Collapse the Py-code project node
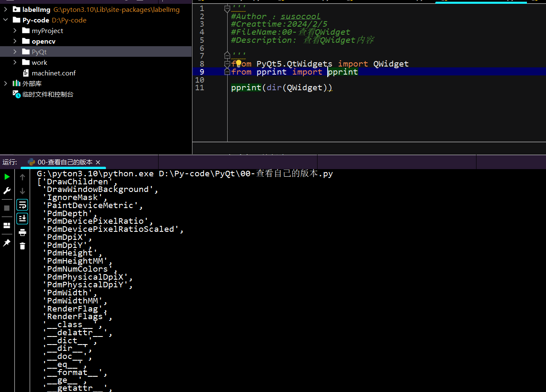This screenshot has height=392, width=546. (6, 20)
